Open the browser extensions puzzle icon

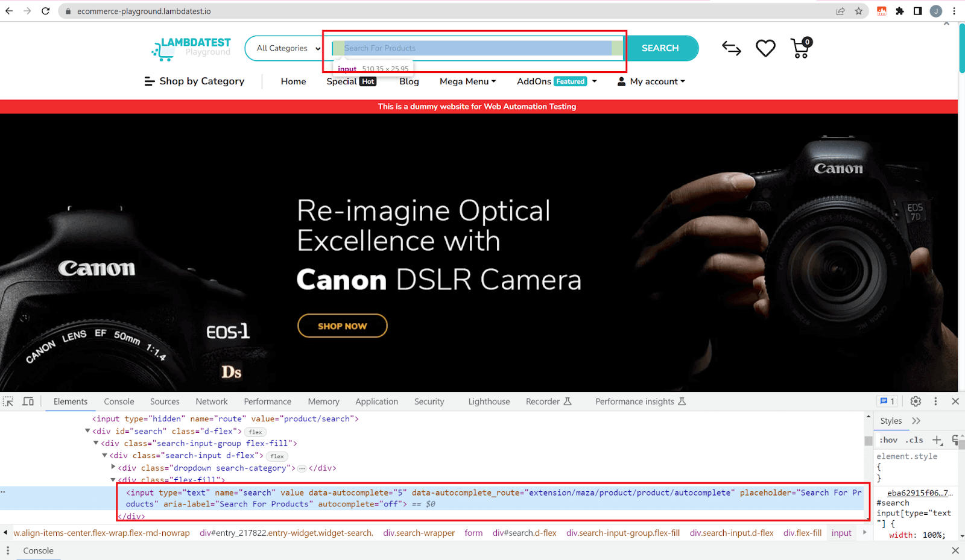point(900,11)
